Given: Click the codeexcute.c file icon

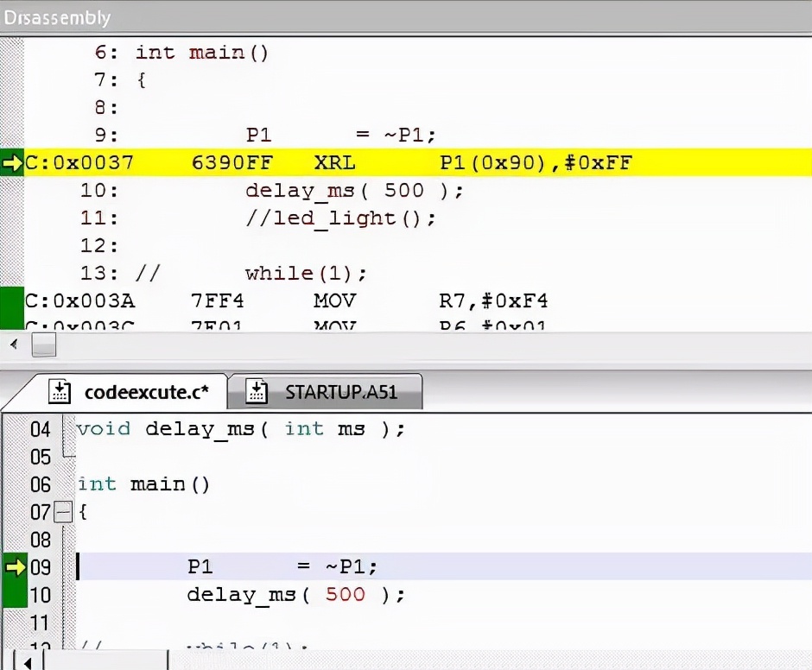Looking at the screenshot, I should [x=60, y=391].
